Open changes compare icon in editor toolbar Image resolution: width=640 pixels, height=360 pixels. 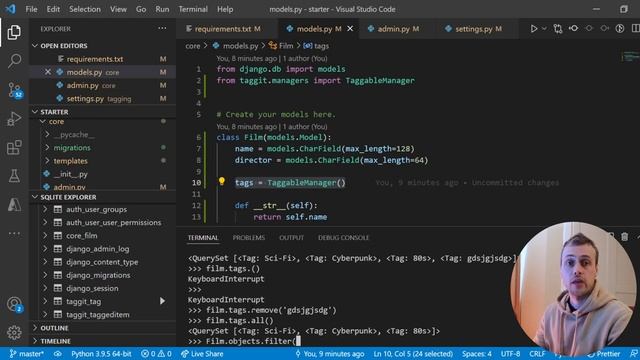tap(558, 29)
